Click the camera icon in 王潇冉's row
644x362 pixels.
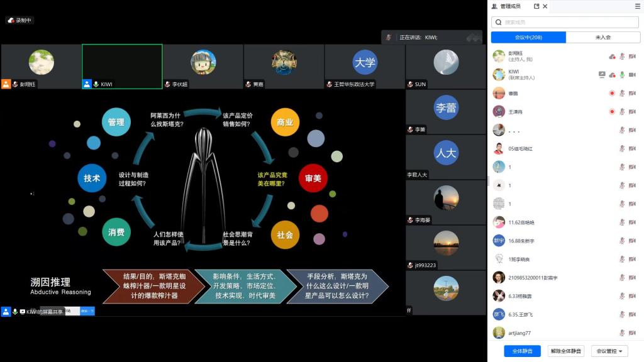[x=633, y=112]
